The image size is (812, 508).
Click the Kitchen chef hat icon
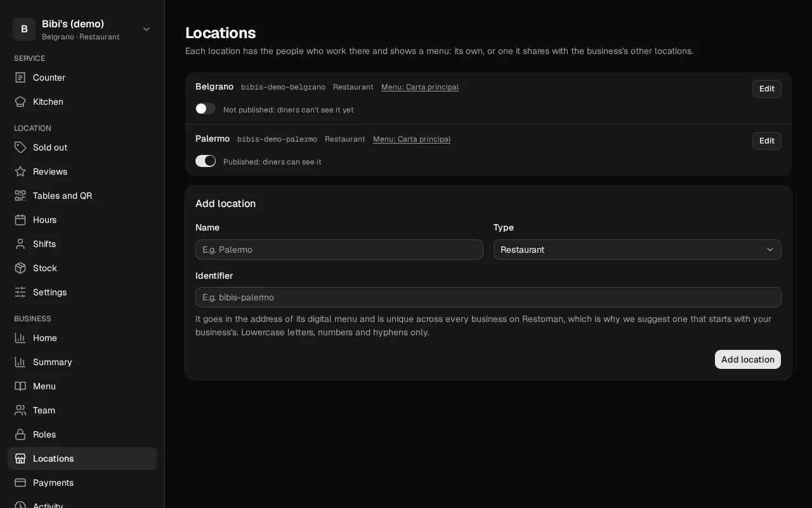coord(20,102)
